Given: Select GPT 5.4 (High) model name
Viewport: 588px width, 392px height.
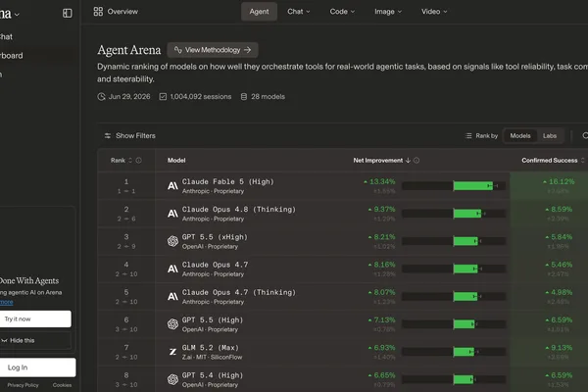Looking at the screenshot, I should (213, 375).
